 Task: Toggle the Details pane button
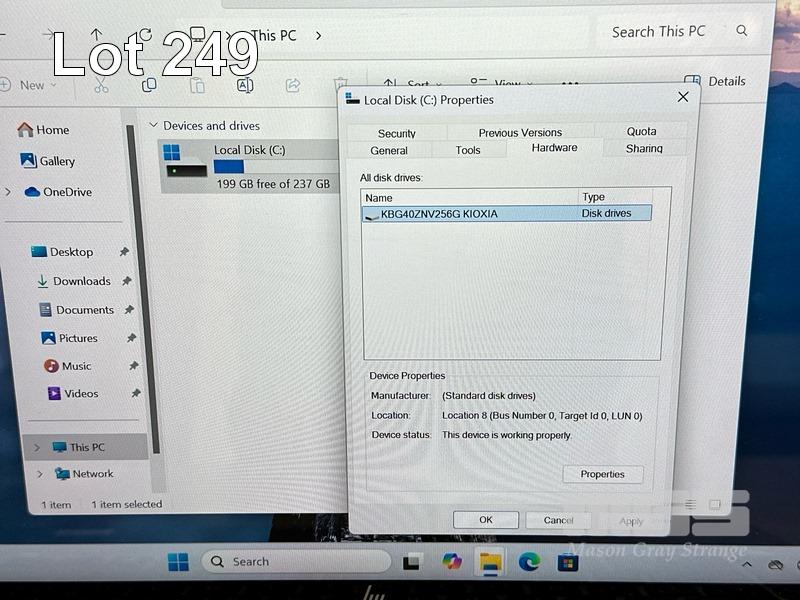point(716,81)
